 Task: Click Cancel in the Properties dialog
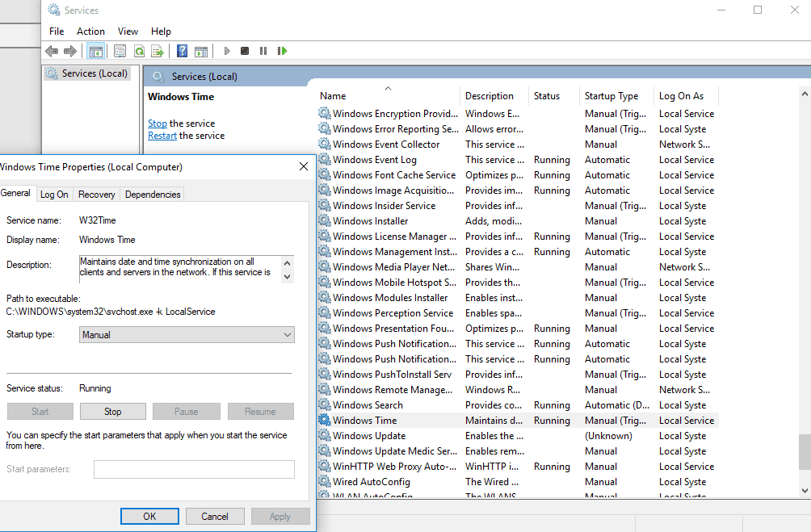coord(215,516)
